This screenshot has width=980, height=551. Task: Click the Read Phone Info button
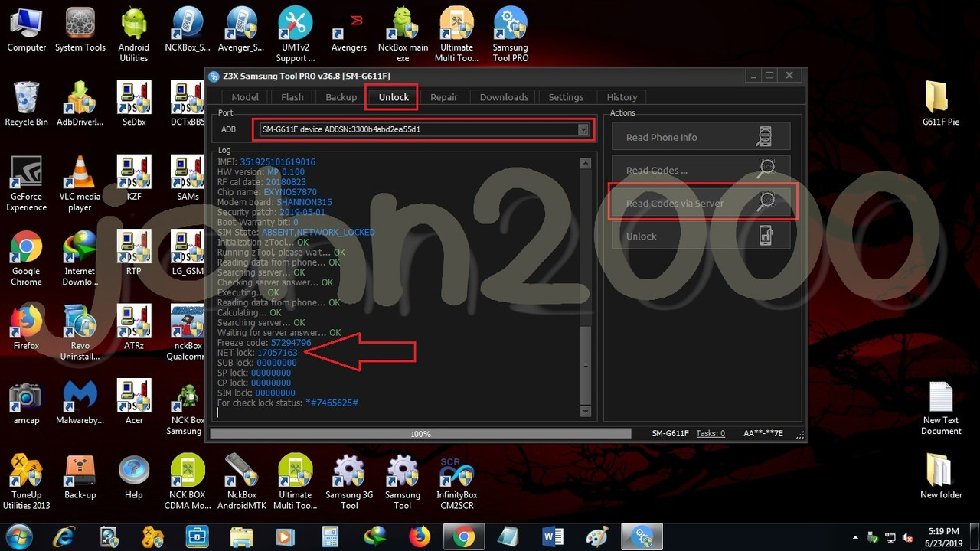coord(701,137)
